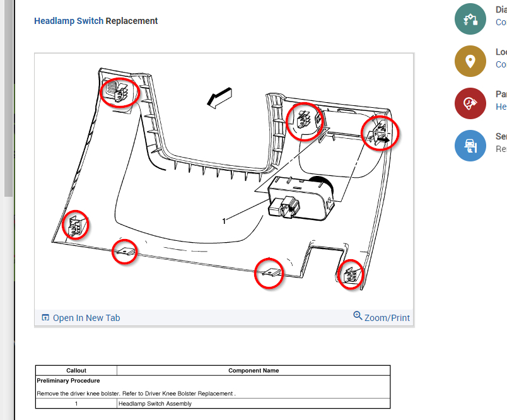Click the teal diagnostics circle icon
This screenshot has height=420, width=507.
470,19
